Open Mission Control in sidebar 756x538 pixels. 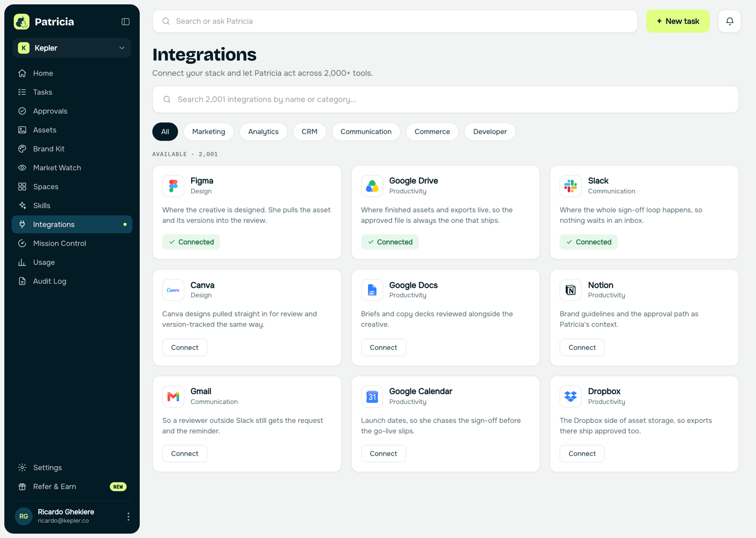tap(72, 243)
